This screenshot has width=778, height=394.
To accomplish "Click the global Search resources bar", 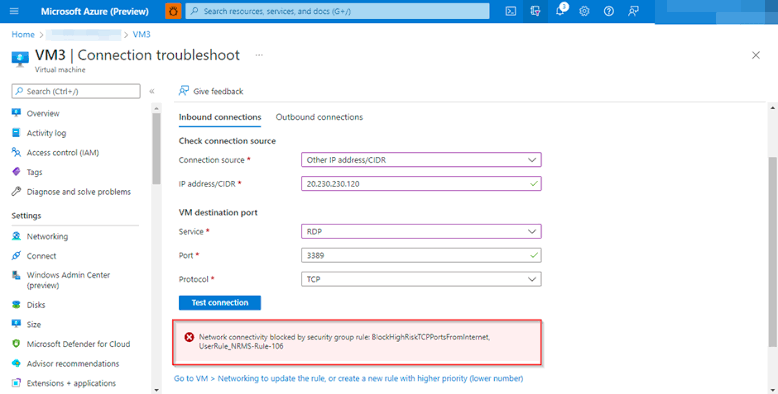I will [337, 11].
